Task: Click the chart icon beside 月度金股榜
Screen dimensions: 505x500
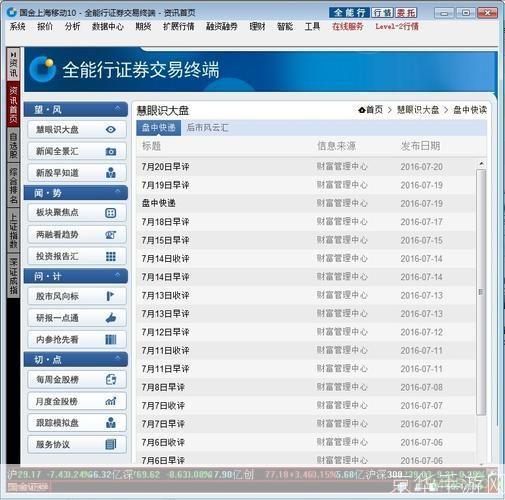Action: pyautogui.click(x=111, y=401)
